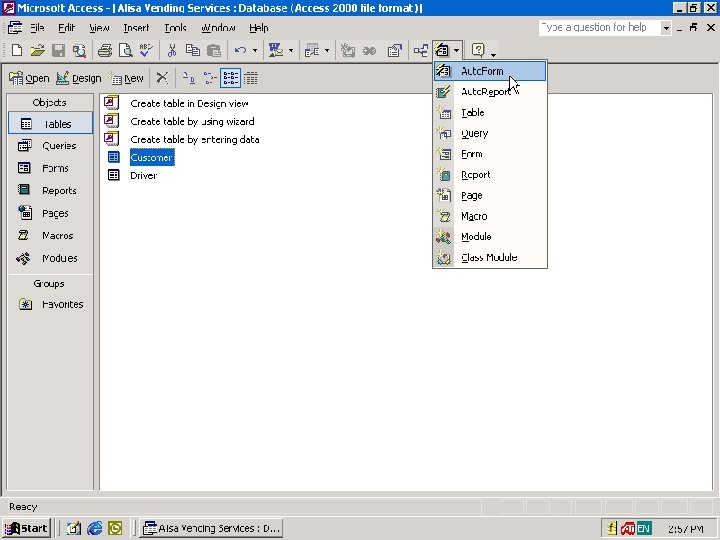
Task: Select Queries in the Objects bar
Action: pyautogui.click(x=51, y=146)
